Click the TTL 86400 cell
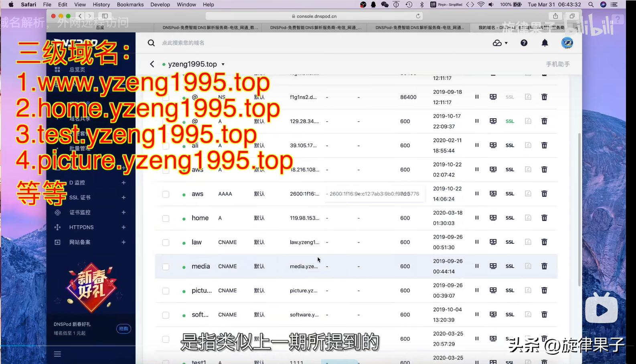 (408, 97)
